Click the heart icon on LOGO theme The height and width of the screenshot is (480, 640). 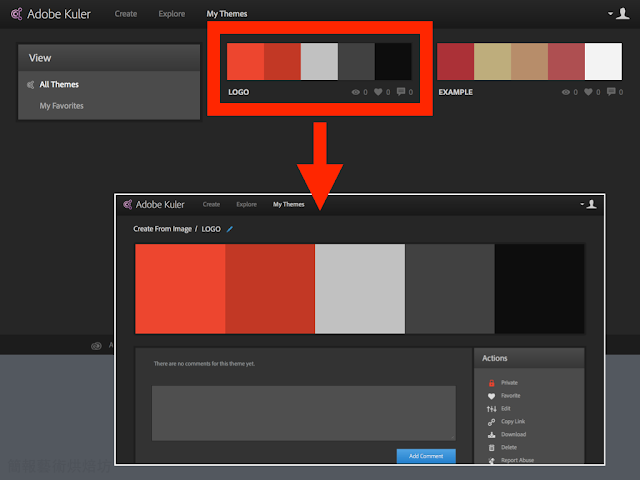coord(378,92)
